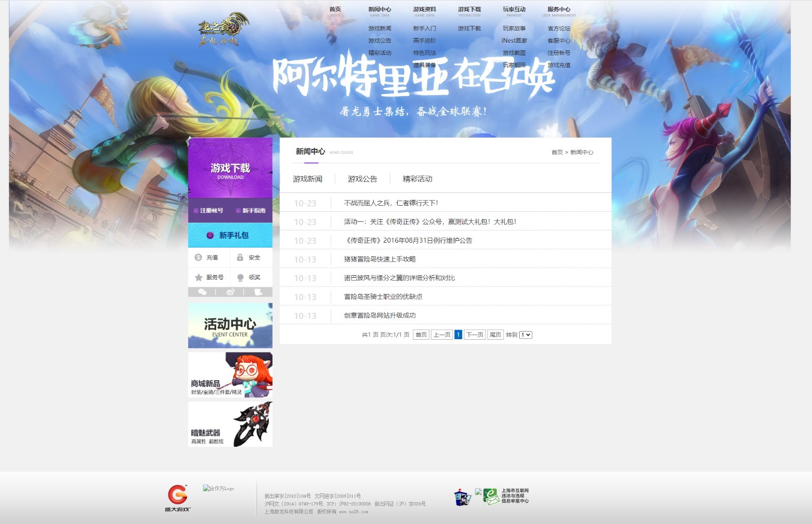
Task: Click the 服务号 star icon
Action: point(198,277)
